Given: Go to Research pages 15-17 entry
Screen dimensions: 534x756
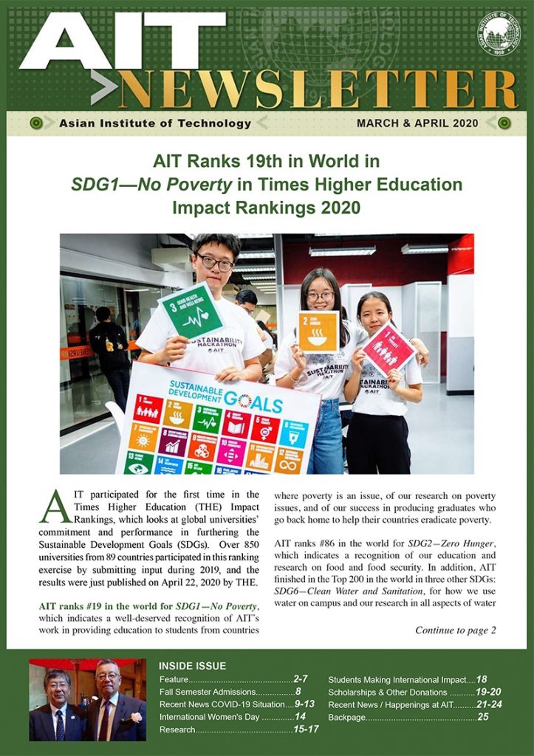Looking at the screenshot, I should click(x=239, y=729).
